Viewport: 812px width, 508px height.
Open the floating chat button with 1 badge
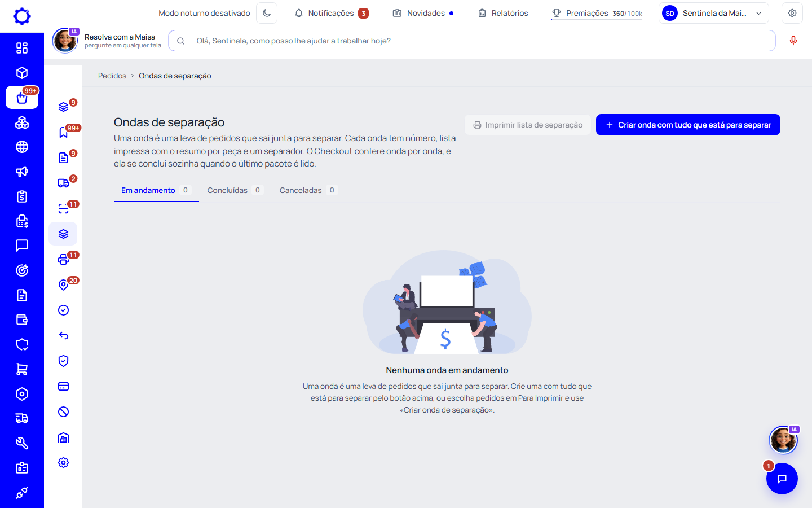tap(782, 479)
